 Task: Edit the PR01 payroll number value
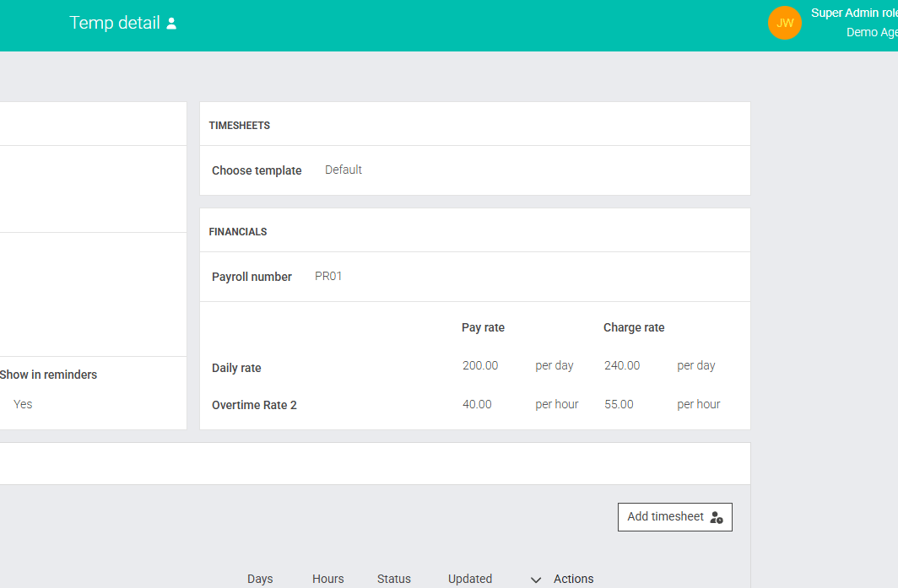328,276
